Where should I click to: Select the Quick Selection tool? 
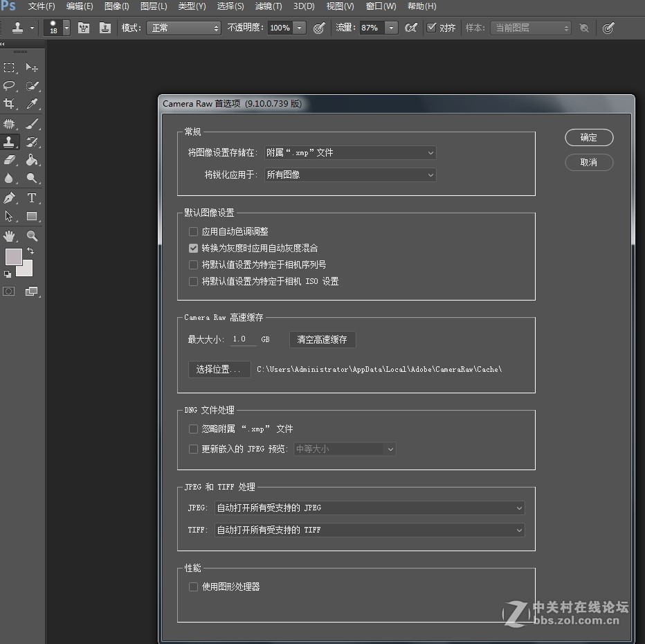(x=32, y=86)
